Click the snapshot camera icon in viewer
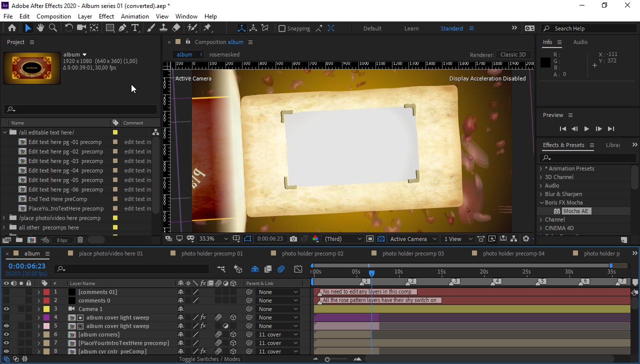Image resolution: width=640 pixels, height=364 pixels. (x=293, y=239)
